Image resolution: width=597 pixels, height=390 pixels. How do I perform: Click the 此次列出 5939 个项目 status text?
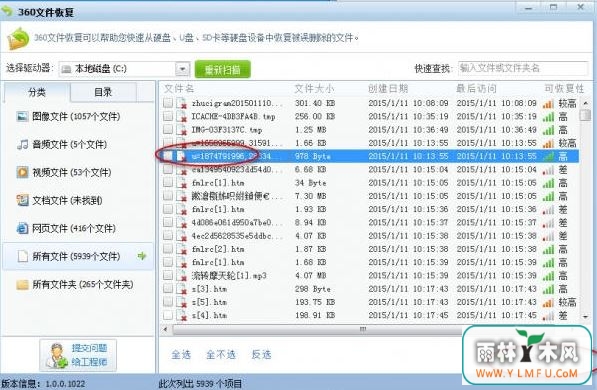pos(200,384)
